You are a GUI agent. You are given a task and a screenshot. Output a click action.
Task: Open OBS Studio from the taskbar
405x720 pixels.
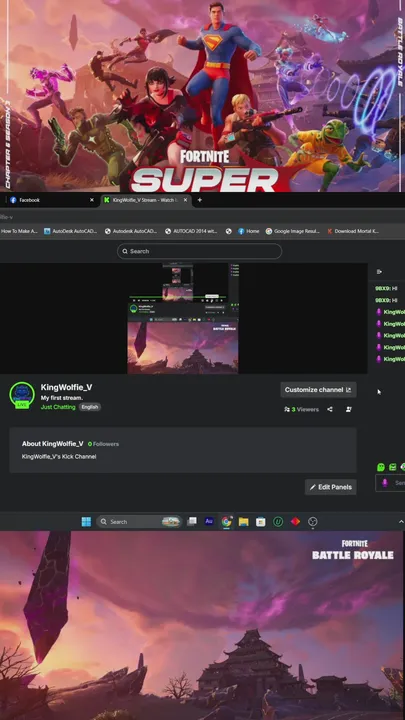click(x=313, y=522)
